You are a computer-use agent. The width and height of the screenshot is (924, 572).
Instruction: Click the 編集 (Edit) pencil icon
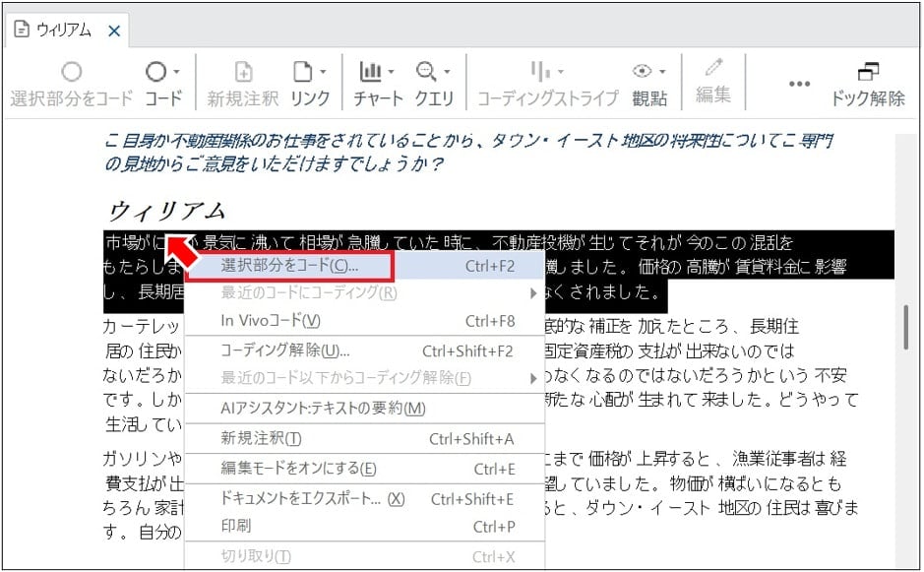click(710, 71)
